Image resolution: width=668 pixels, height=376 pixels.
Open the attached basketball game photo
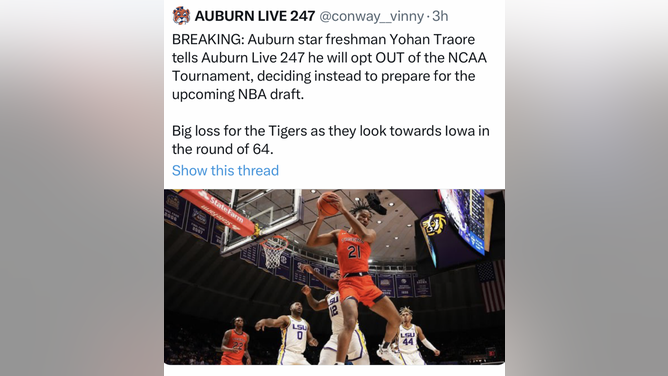tap(334, 277)
